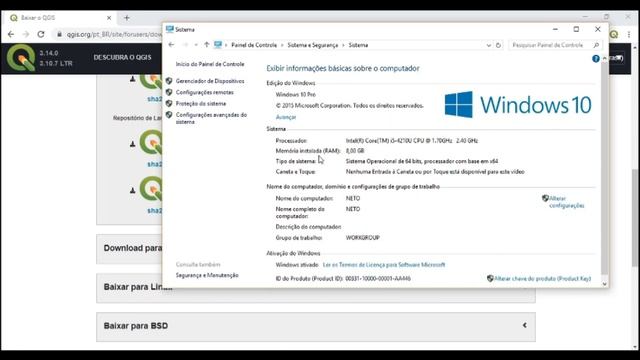
Task: Refresh the Sistema control panel view
Action: click(498, 45)
